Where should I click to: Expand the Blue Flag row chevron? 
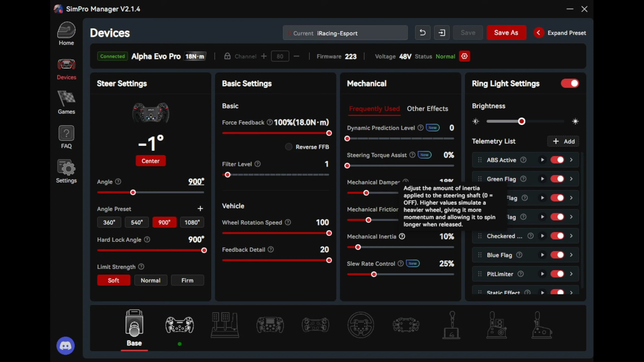point(571,255)
